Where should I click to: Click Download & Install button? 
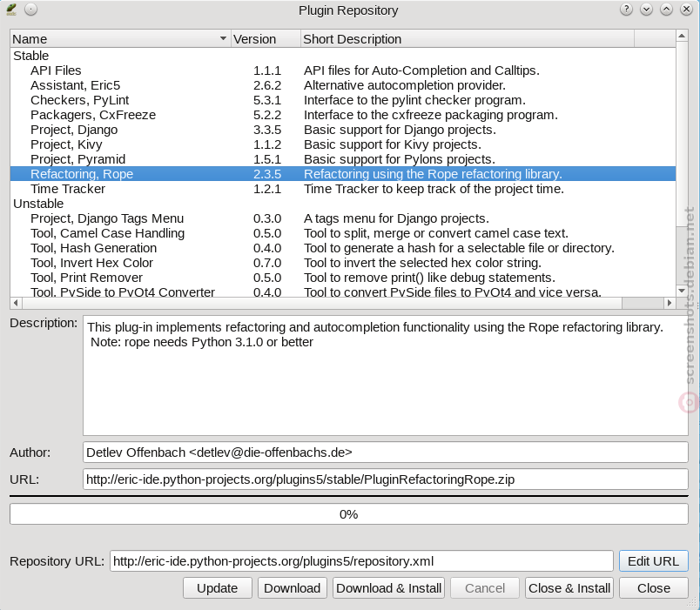[389, 588]
